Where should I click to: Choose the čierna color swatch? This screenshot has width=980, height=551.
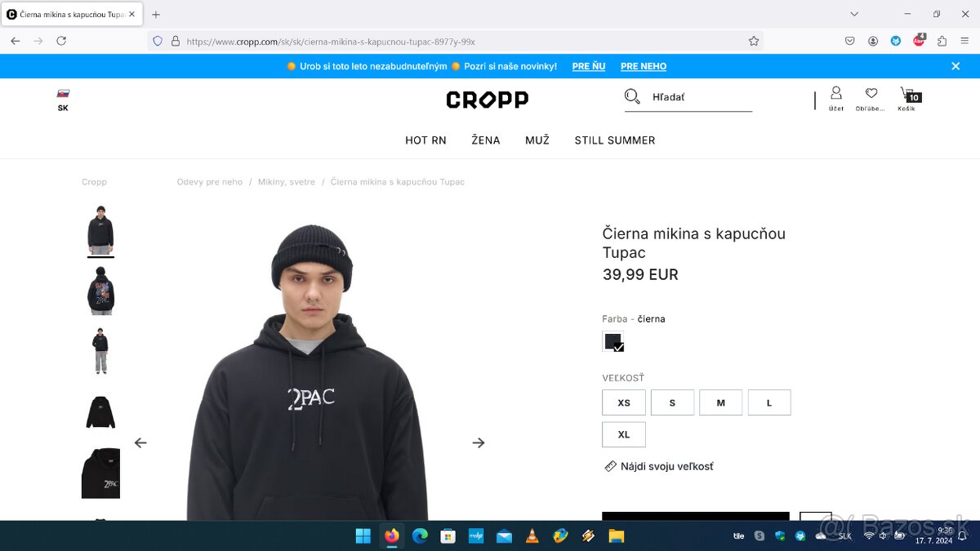612,341
